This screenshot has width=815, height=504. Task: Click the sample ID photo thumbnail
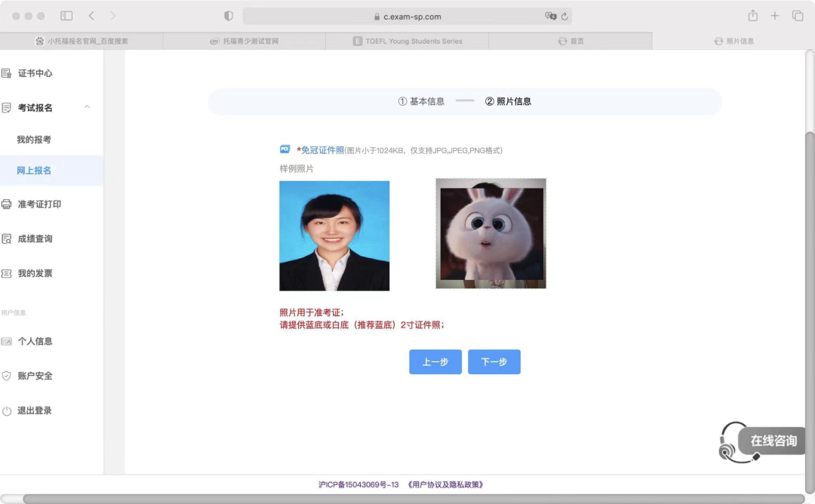334,236
